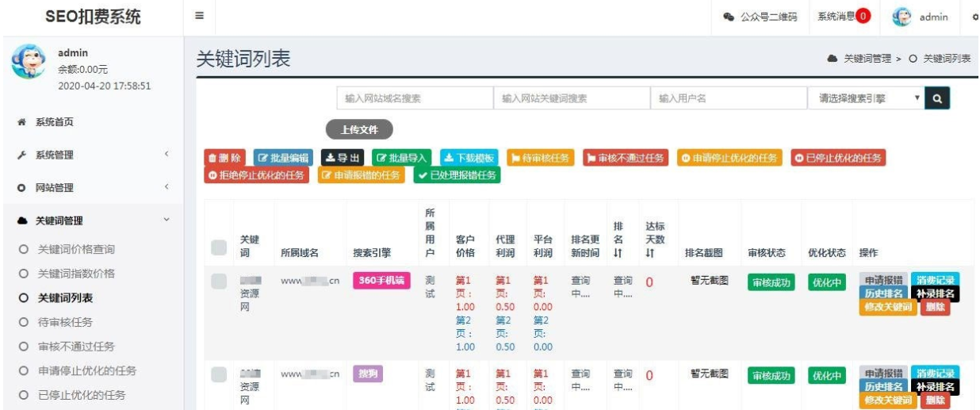The height and width of the screenshot is (410, 980).
Task: Open 消费记录 in the 搜狗 row
Action: pyautogui.click(x=935, y=374)
